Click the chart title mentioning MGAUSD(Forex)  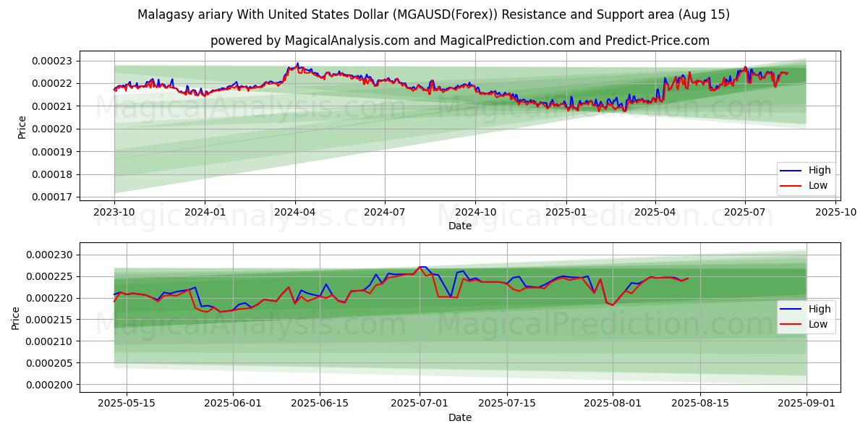click(x=434, y=14)
